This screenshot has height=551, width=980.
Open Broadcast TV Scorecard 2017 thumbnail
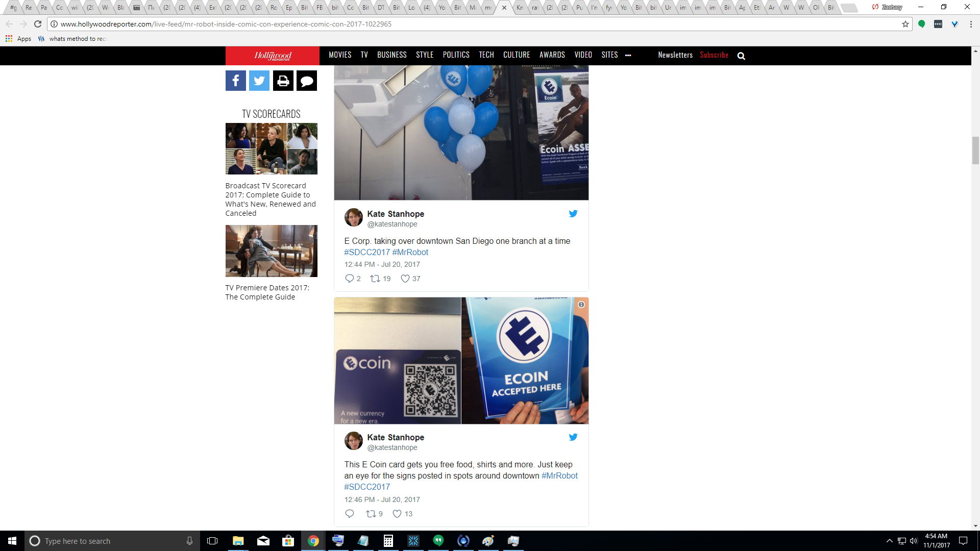271,148
